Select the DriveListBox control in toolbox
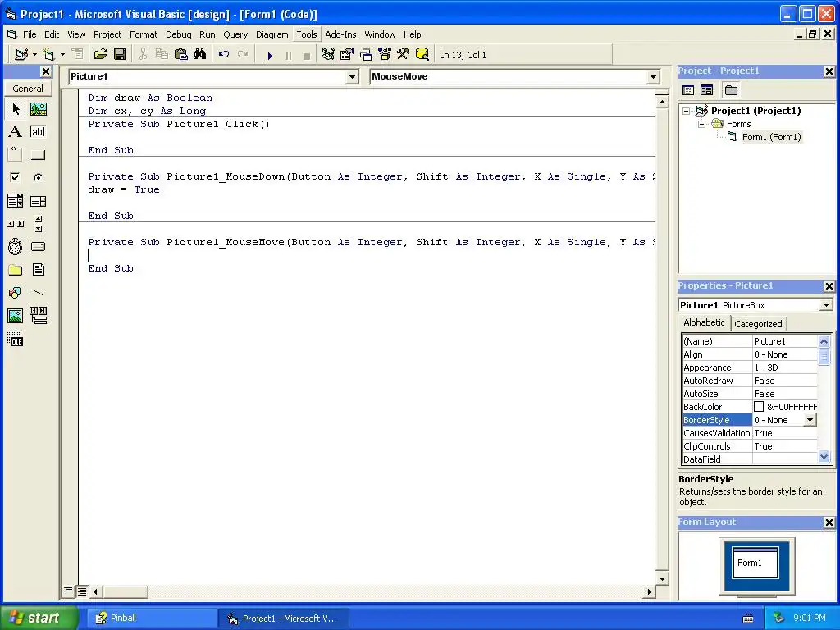Screen dimensions: 840x630 click(39, 246)
